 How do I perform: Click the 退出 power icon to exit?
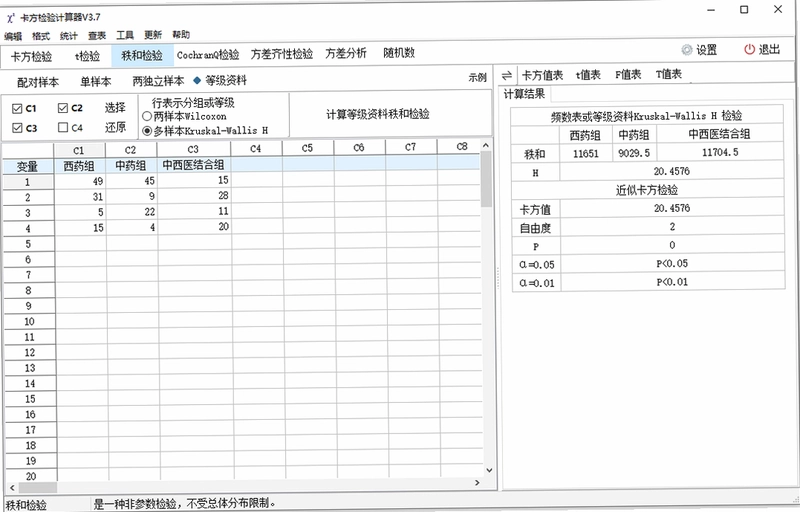[x=749, y=49]
